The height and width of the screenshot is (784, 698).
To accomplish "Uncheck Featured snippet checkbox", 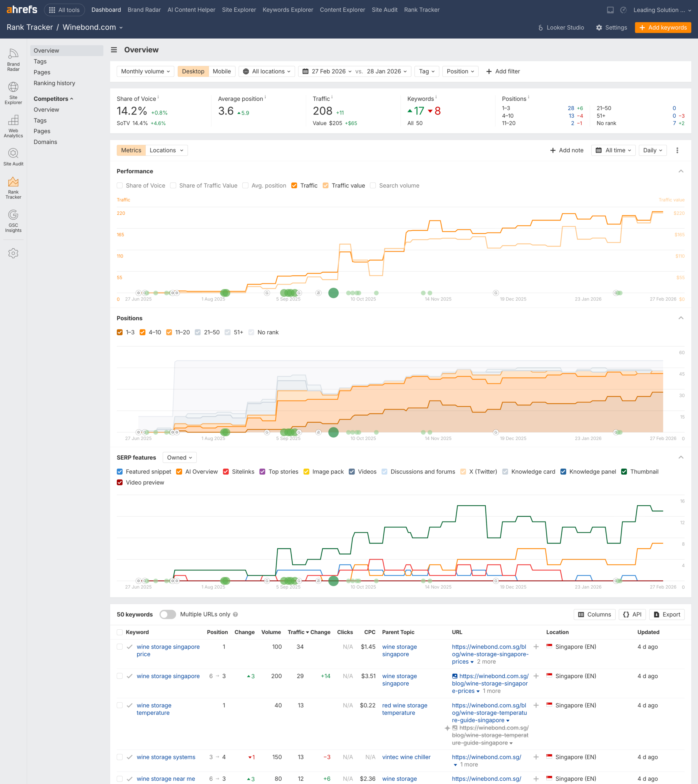I will [x=120, y=472].
